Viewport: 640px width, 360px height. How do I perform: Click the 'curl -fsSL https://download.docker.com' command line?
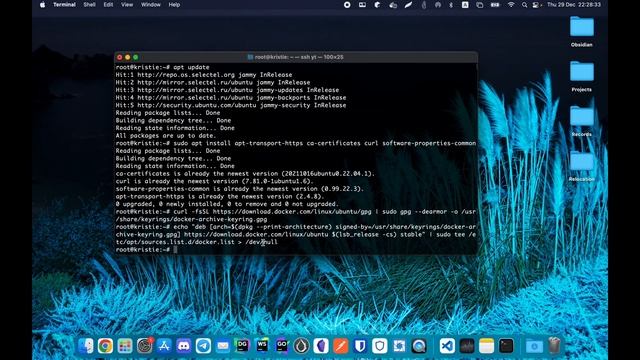tap(296, 216)
